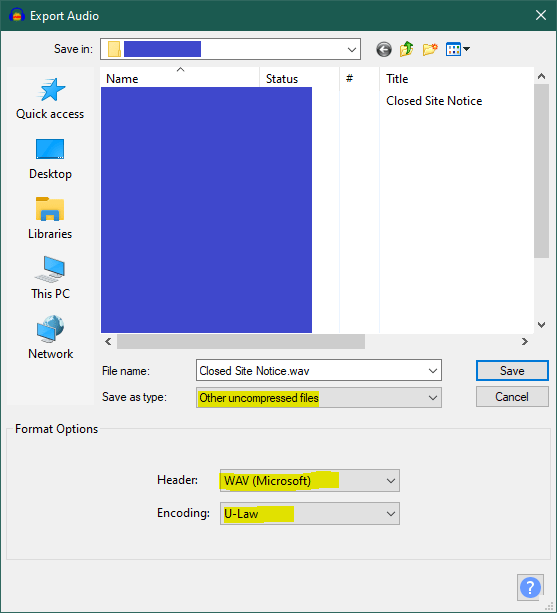Open the Encoding dropdown showing U-Law

(310, 513)
